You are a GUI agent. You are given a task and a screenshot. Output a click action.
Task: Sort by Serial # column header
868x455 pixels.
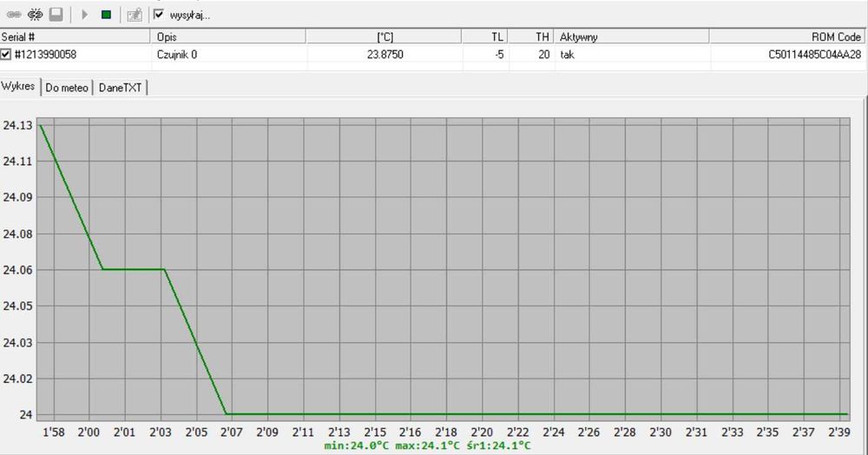point(75,36)
